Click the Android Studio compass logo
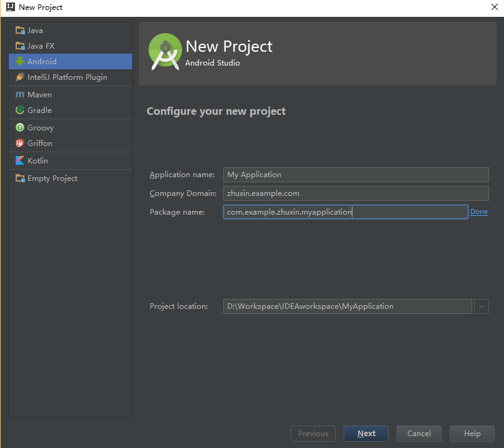 tap(165, 51)
